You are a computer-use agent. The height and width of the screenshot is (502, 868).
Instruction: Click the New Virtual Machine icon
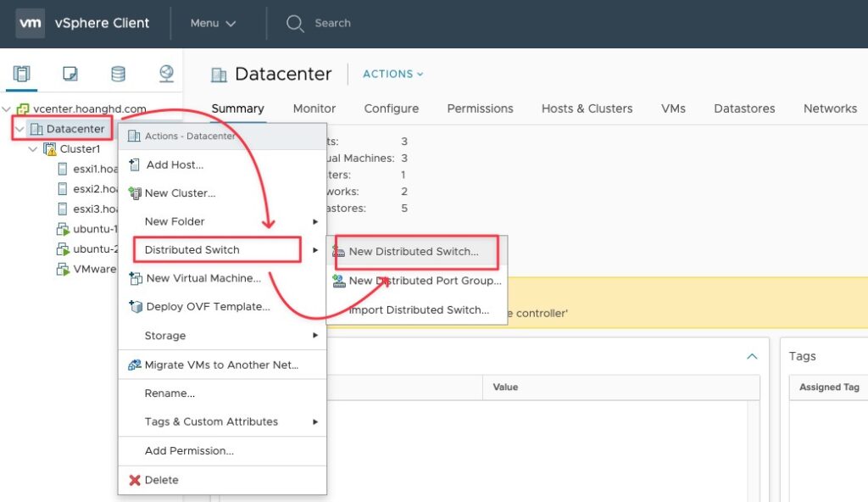(x=135, y=278)
